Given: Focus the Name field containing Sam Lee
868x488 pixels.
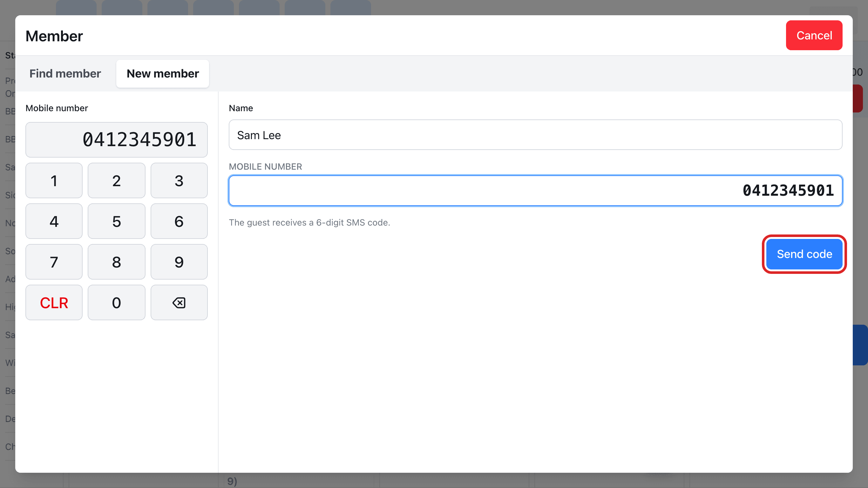Looking at the screenshot, I should [x=535, y=135].
